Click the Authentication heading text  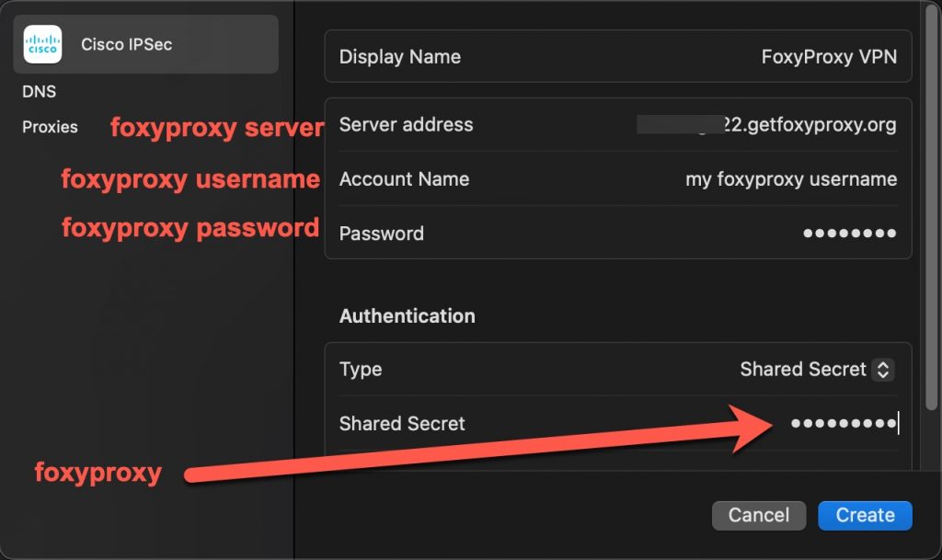[408, 315]
